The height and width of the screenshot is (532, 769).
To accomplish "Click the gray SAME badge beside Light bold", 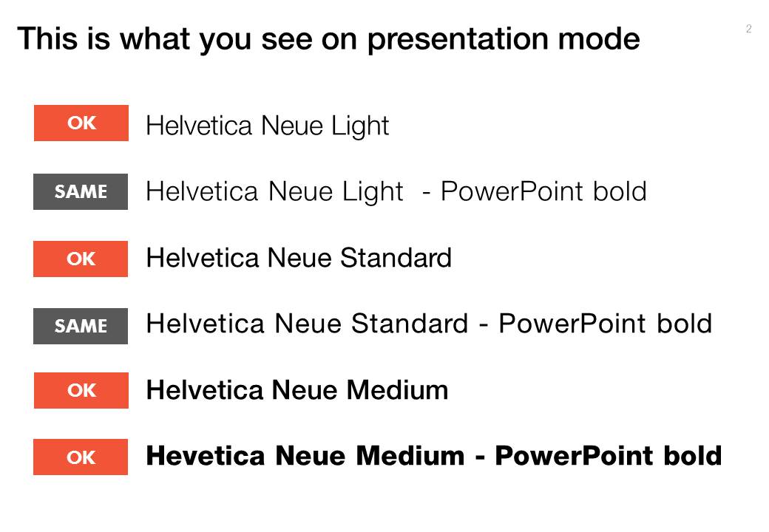I will [81, 191].
